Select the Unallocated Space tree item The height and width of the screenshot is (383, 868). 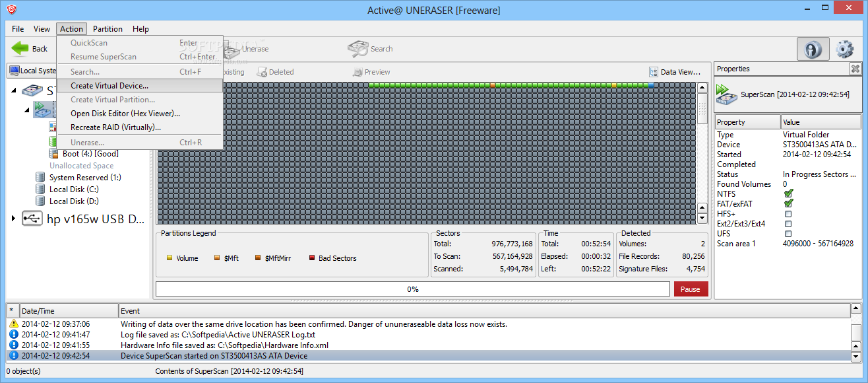coord(81,166)
